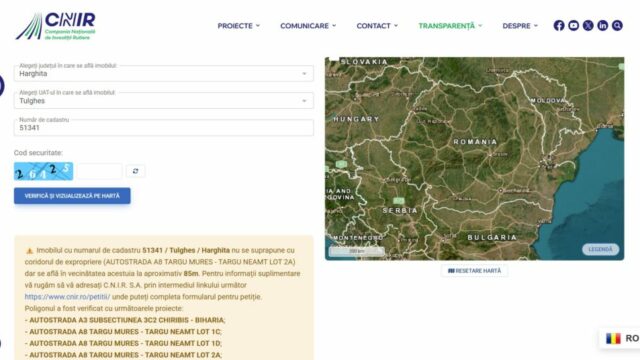Open the Comunicare menu

coord(308,26)
